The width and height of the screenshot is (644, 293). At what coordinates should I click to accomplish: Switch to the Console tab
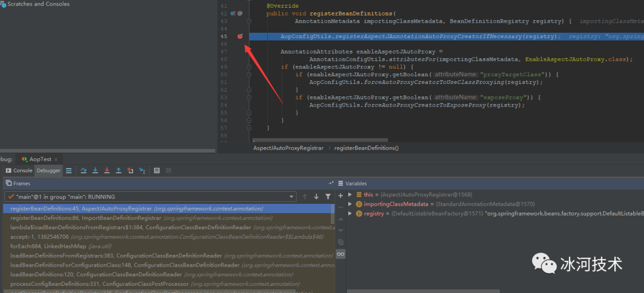(x=19, y=171)
